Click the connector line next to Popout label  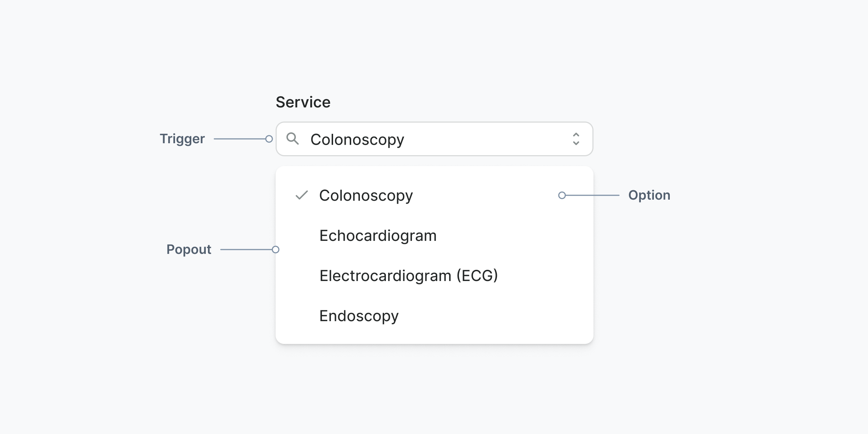(246, 250)
